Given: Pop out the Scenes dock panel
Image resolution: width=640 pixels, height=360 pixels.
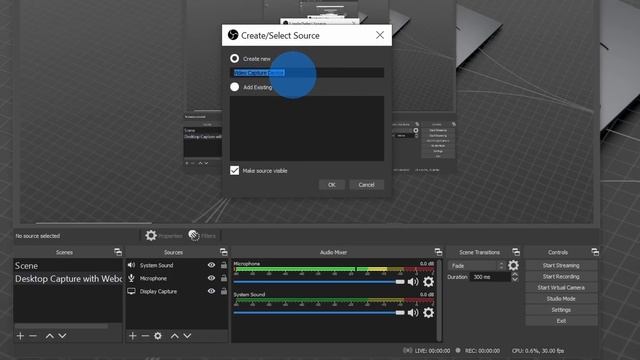Looking at the screenshot, I should pyautogui.click(x=118, y=252).
